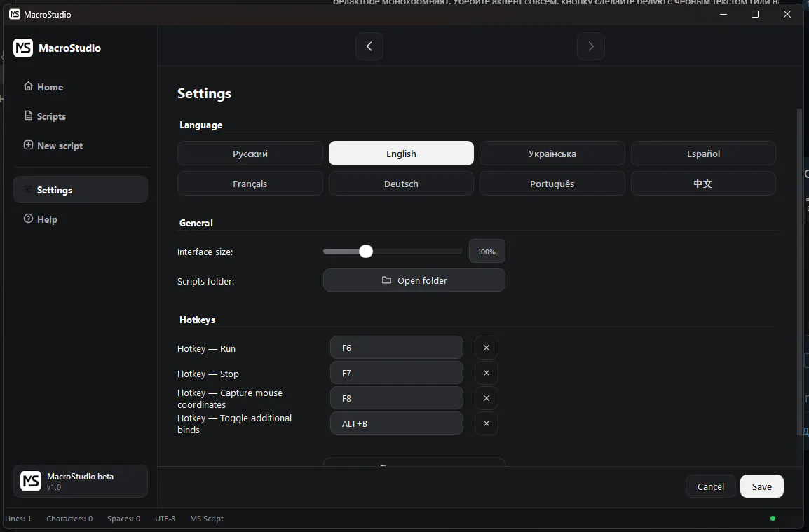Viewport: 809px width, 532px height.
Task: Click the Stop hotkey field F7
Action: click(x=396, y=373)
